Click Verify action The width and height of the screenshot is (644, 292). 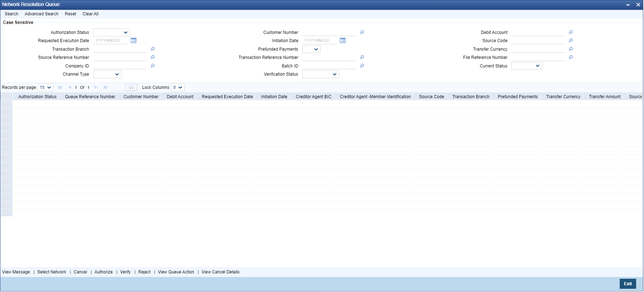[x=125, y=272]
